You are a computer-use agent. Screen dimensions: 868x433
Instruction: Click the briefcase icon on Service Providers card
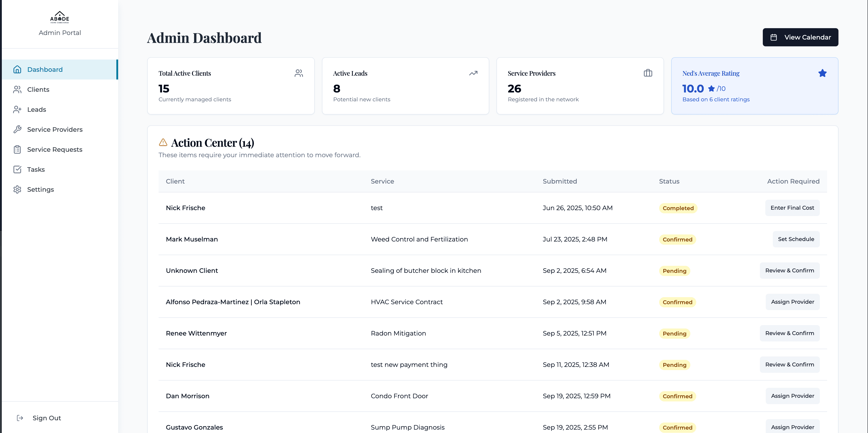point(648,73)
